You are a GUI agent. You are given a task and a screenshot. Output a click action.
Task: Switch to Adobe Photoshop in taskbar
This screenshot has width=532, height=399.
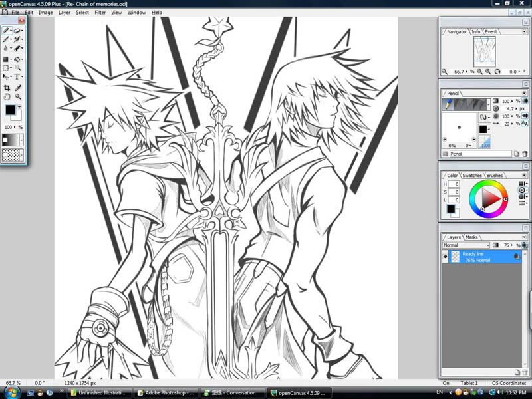[165, 392]
